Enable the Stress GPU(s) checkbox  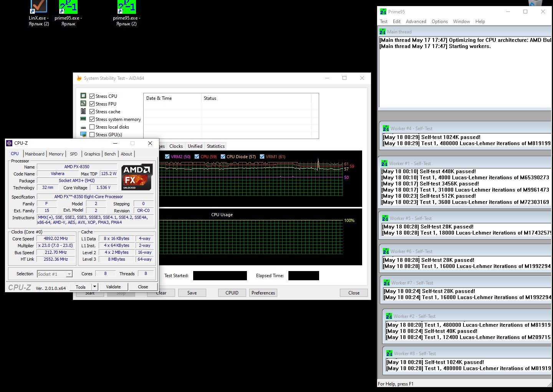point(92,134)
